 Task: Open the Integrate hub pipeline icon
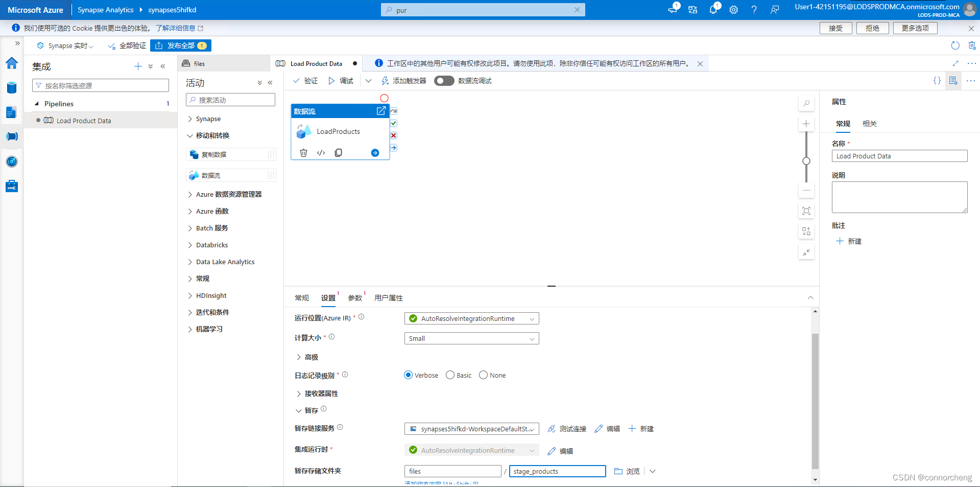(x=12, y=136)
